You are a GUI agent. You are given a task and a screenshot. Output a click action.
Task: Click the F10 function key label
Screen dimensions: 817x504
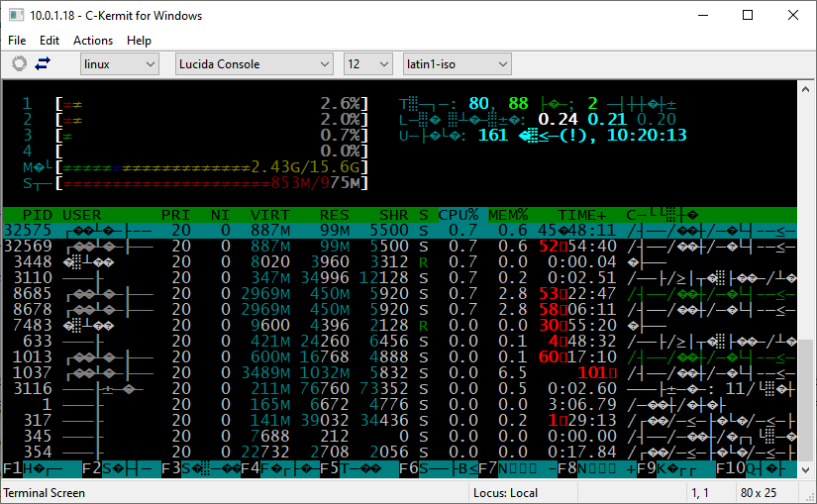click(731, 468)
